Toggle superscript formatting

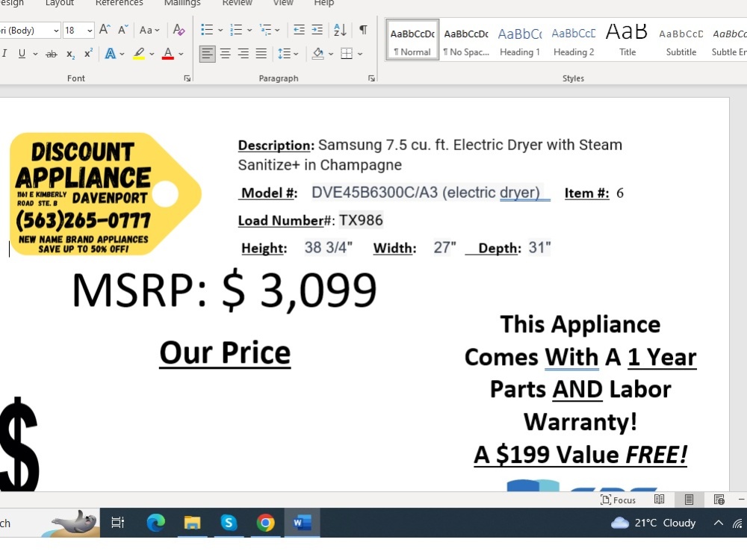pyautogui.click(x=88, y=54)
